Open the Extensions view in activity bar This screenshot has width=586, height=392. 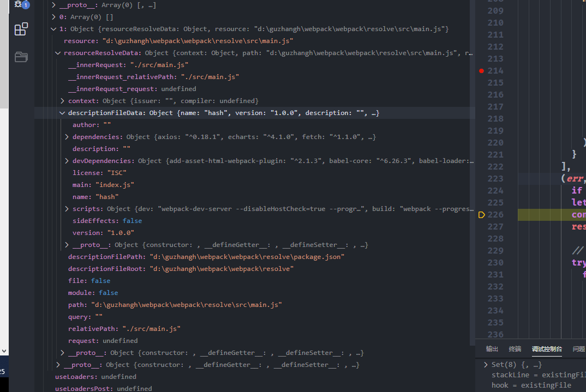click(x=21, y=29)
